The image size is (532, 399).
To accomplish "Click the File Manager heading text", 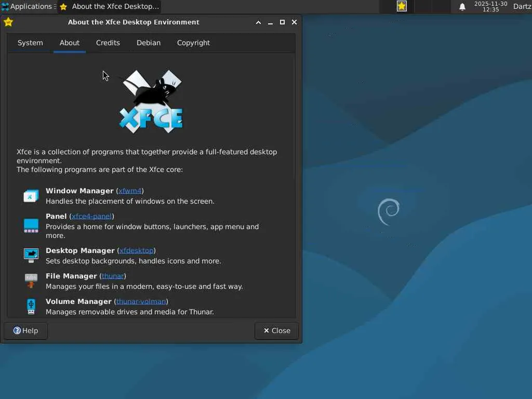I will pos(71,276).
